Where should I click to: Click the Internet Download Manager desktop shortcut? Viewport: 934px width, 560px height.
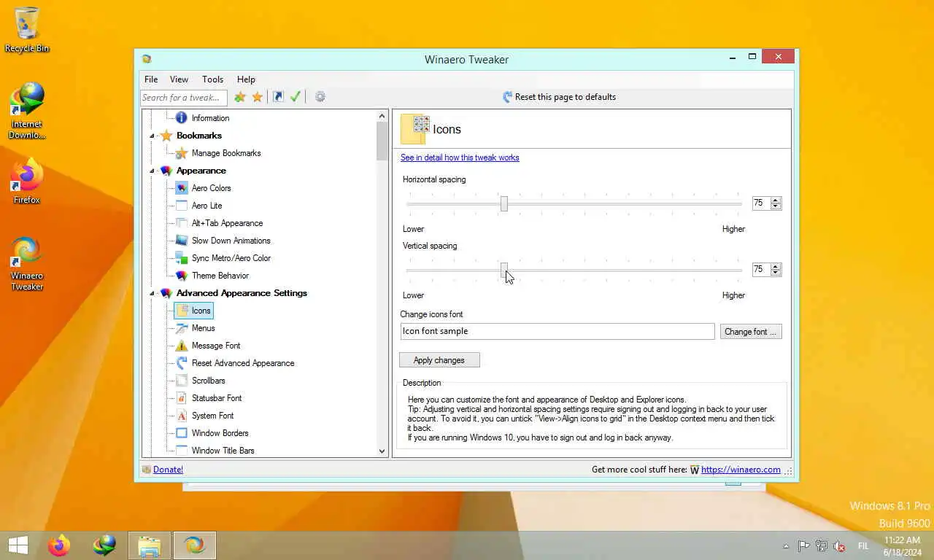[x=27, y=110]
